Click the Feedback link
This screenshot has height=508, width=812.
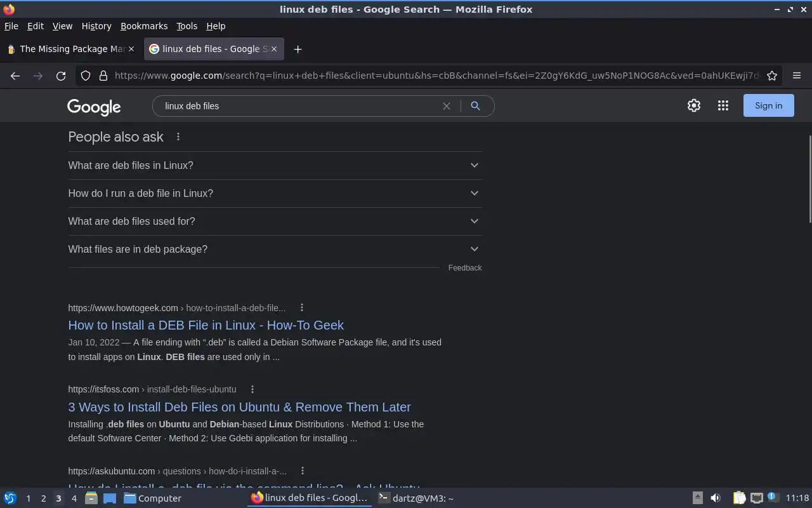[x=465, y=268]
